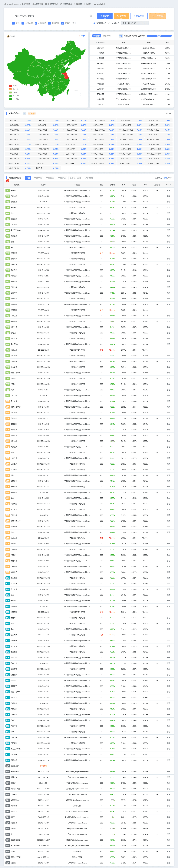Start the blue 快速测试 button
178x868 pixels.
[x=105, y=16]
